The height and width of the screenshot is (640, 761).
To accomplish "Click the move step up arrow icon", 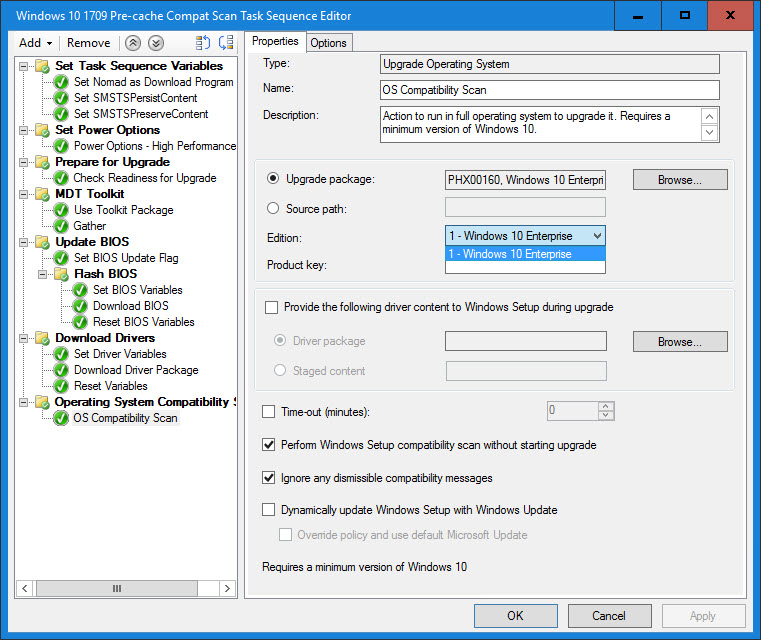I will 133,43.
